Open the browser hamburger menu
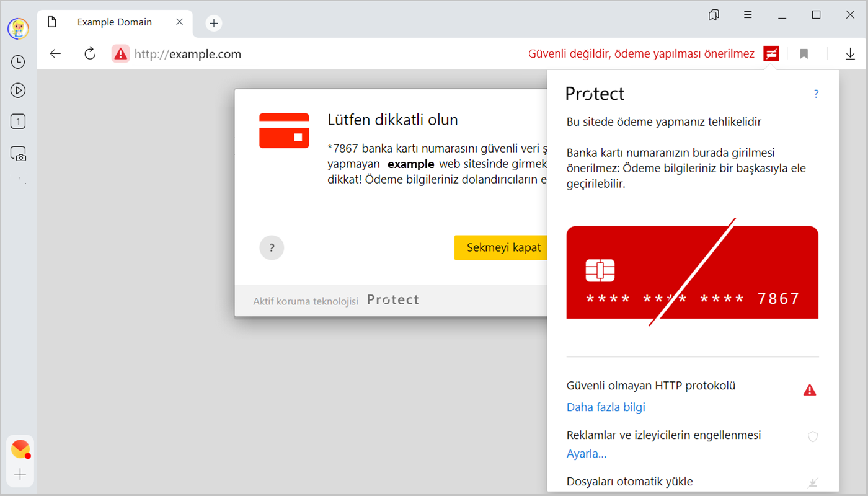Viewport: 868px width, 496px height. pos(748,15)
